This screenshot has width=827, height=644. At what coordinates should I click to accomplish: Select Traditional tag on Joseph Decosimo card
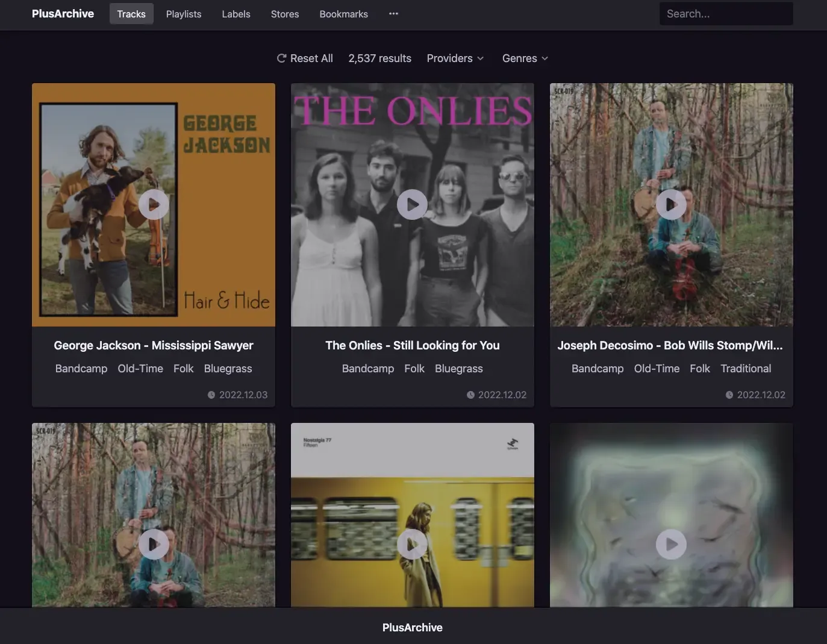click(x=746, y=369)
